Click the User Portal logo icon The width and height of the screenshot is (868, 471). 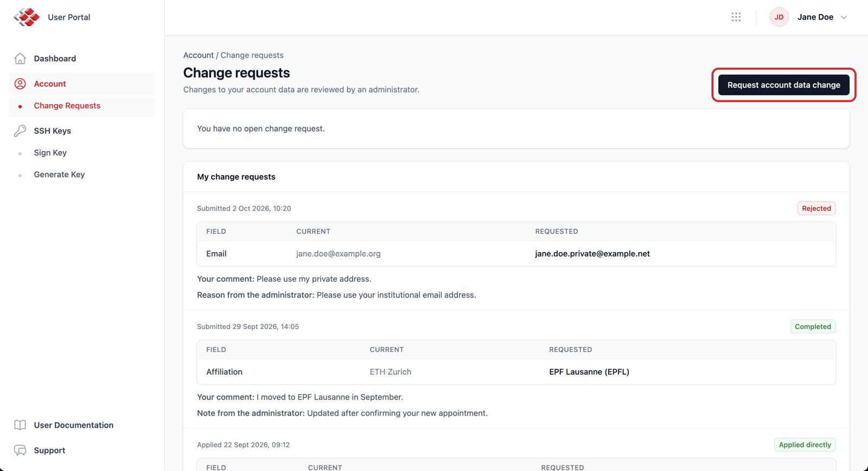27,17
